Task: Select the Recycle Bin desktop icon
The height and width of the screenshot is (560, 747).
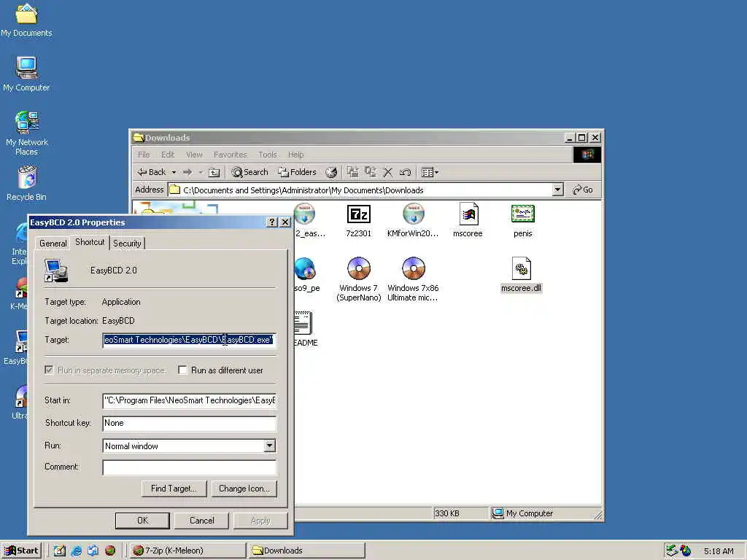Action: click(27, 183)
